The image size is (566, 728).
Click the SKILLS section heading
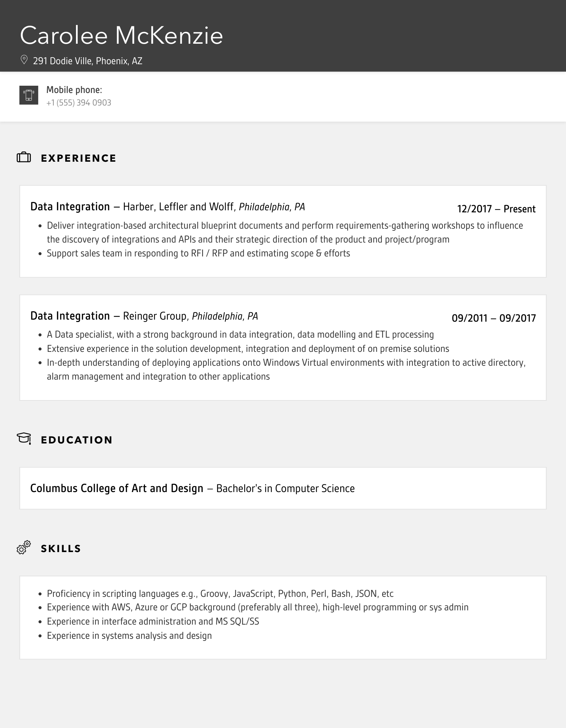coord(61,549)
